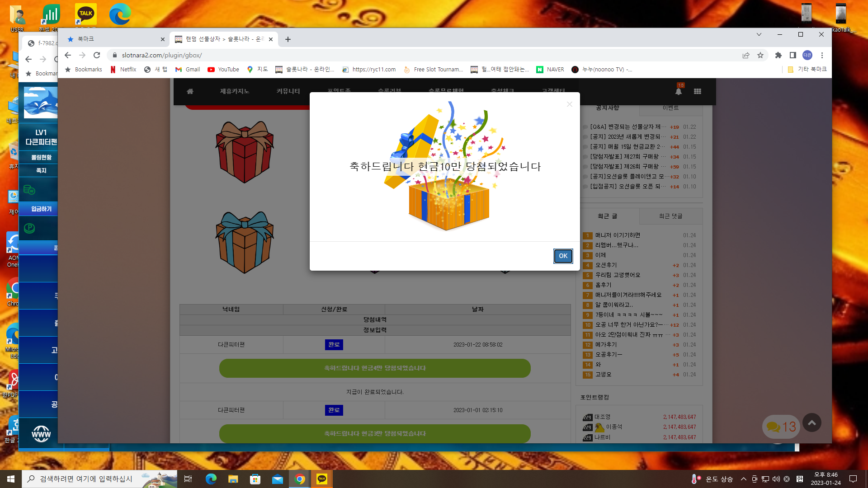Click the 현금4만 당첨 green banner
Viewport: 868px width, 488px height.
tap(375, 368)
